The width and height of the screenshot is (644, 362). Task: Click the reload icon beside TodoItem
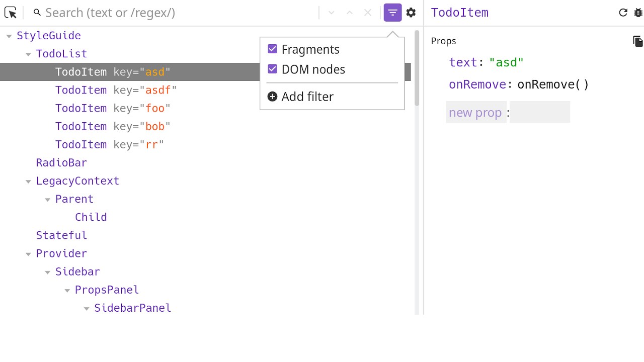623,13
